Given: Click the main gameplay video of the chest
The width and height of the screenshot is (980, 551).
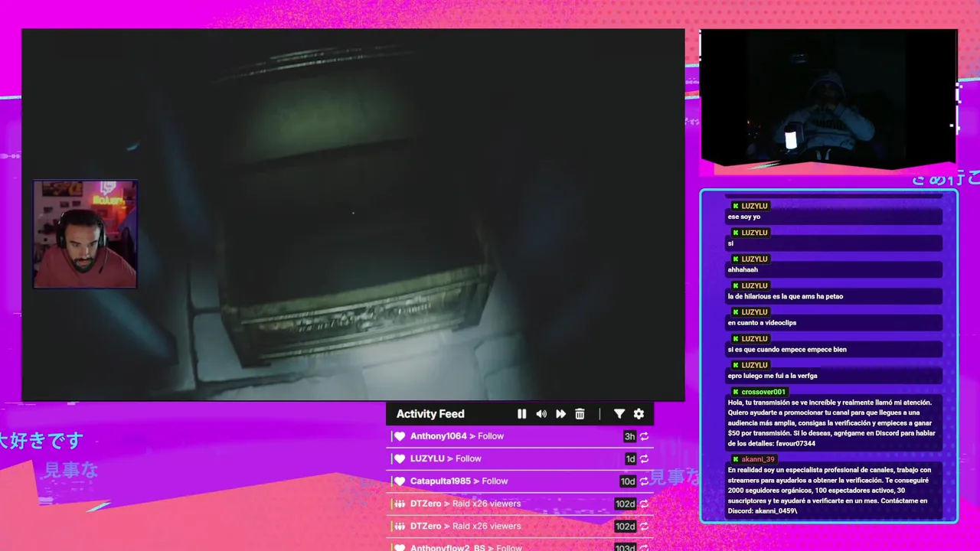Looking at the screenshot, I should 353,214.
